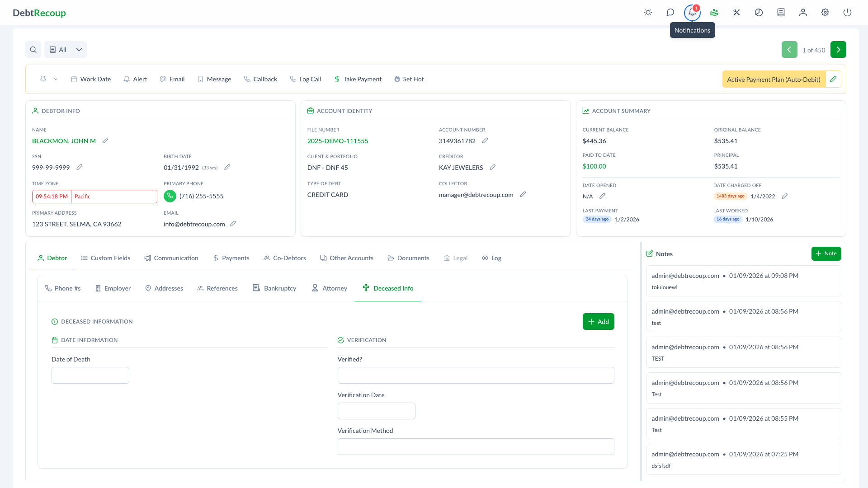This screenshot has height=488, width=868.
Task: Click the green phone dial icon
Action: tap(170, 196)
